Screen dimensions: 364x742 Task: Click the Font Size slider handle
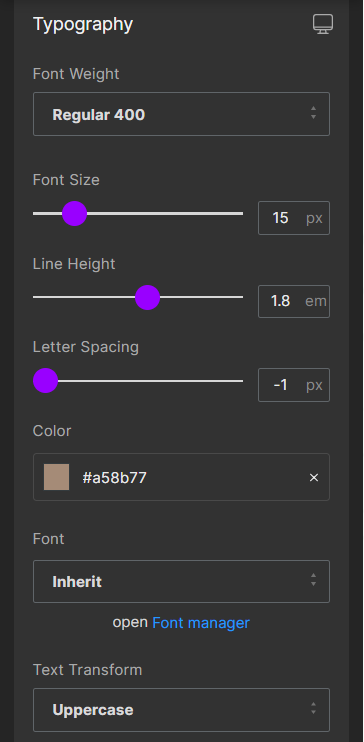click(x=74, y=213)
